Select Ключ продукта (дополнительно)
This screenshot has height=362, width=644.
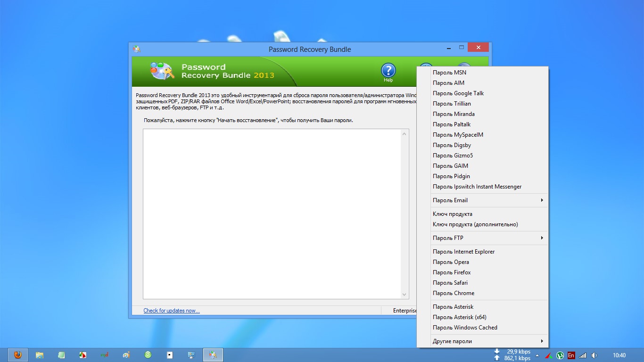(x=483, y=224)
